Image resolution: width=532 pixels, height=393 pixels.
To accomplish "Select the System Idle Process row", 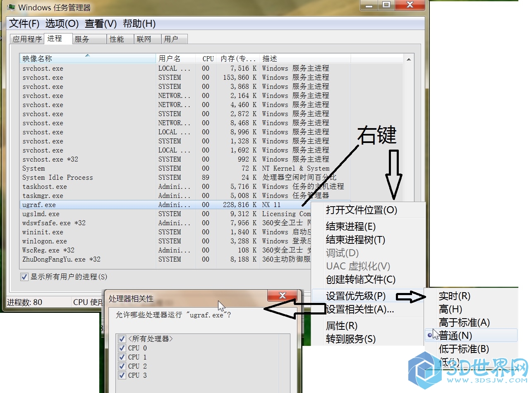I will 185,178.
